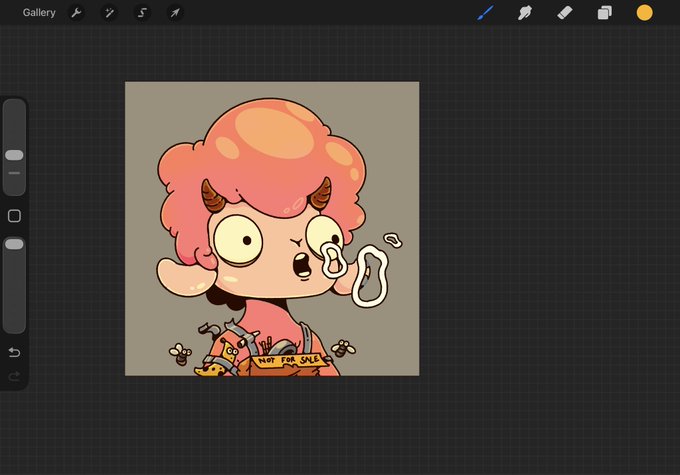680x475 pixels.
Task: Click the brush opacity slider handle
Action: coord(14,244)
